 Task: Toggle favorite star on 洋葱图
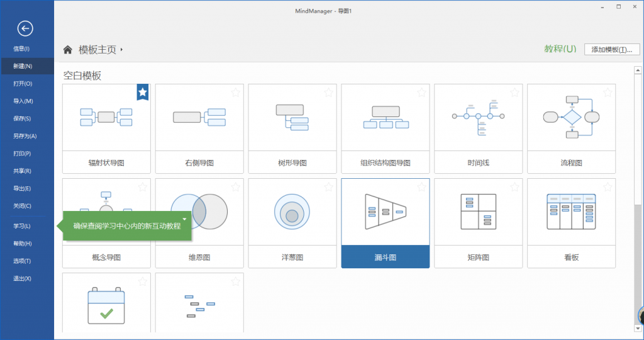pos(328,187)
